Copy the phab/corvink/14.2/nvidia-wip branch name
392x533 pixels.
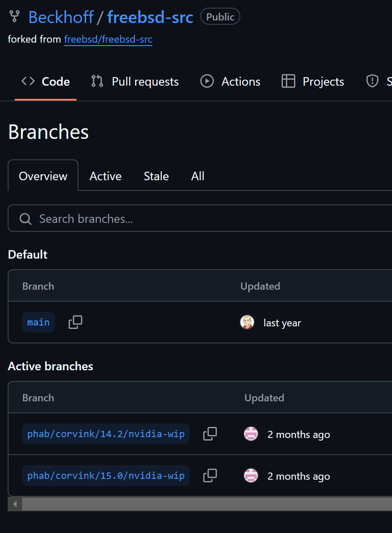pos(210,434)
